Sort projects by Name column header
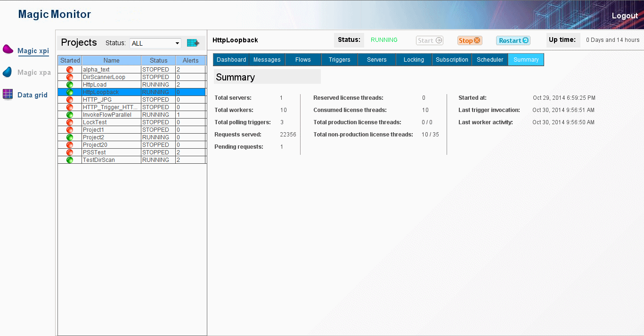The width and height of the screenshot is (644, 336). point(112,60)
